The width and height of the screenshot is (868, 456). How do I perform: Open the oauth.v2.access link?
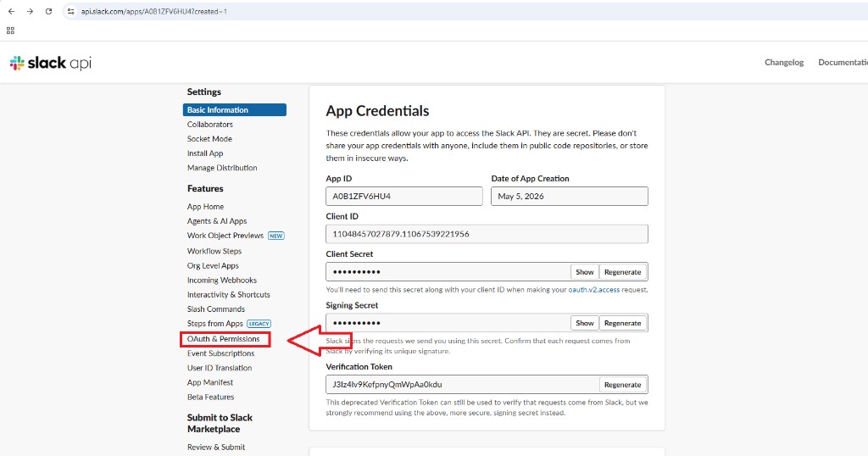tap(594, 289)
